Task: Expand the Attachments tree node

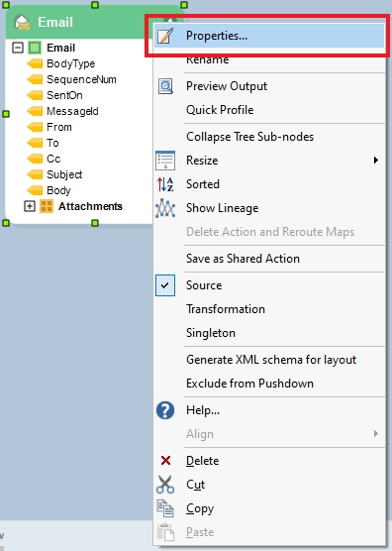Action: coord(30,206)
